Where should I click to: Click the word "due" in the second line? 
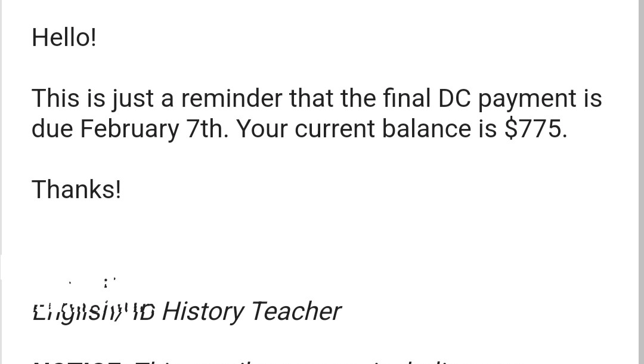(x=52, y=129)
